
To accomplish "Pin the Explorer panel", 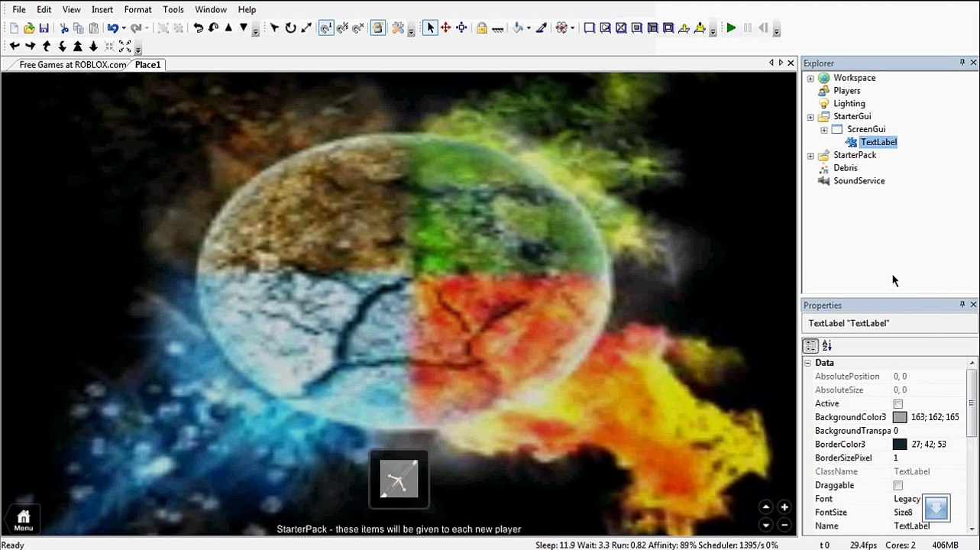I will 962,63.
